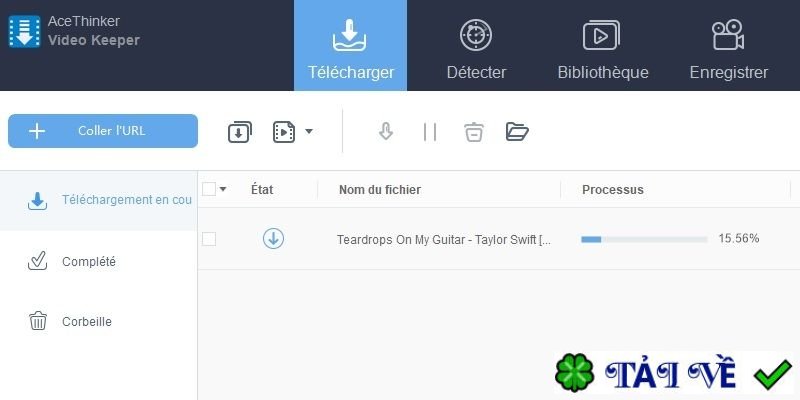Expand the video format dropdown arrow

[x=309, y=132]
